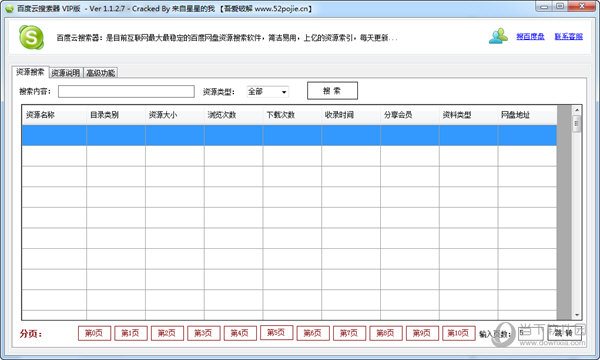The width and height of the screenshot is (600, 360).
Task: Open the 搜百度盘 link
Action: click(530, 37)
